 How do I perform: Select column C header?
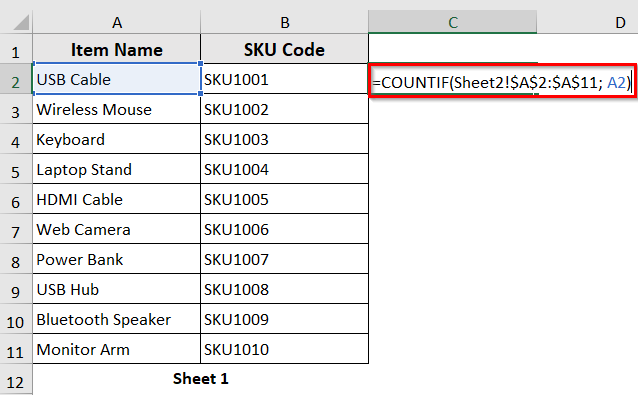(x=452, y=22)
